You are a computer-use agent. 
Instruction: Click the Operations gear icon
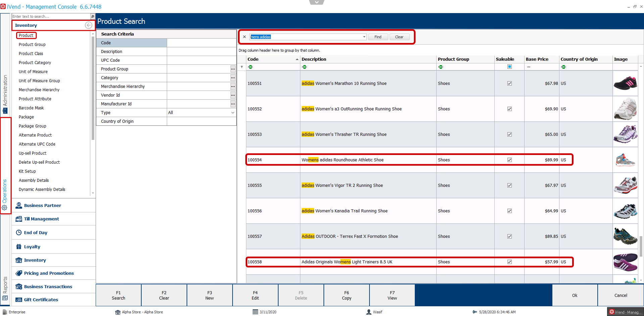pos(5,208)
